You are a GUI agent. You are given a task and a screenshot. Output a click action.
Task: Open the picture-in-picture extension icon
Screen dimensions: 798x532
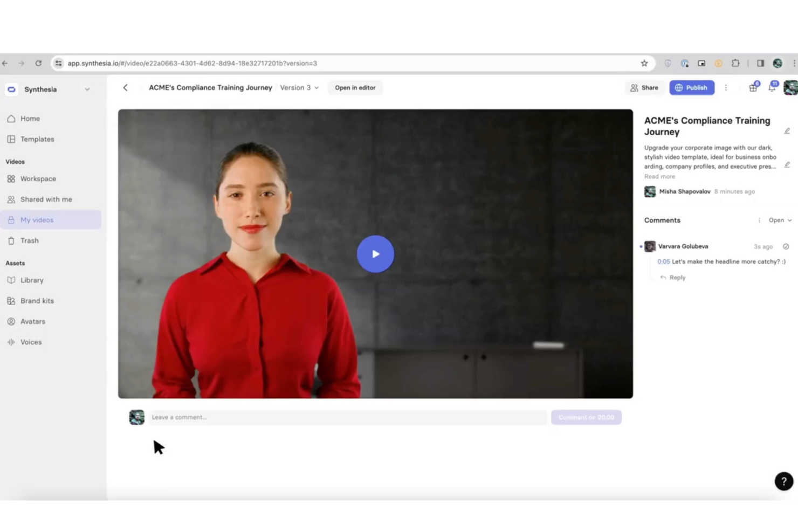(701, 63)
